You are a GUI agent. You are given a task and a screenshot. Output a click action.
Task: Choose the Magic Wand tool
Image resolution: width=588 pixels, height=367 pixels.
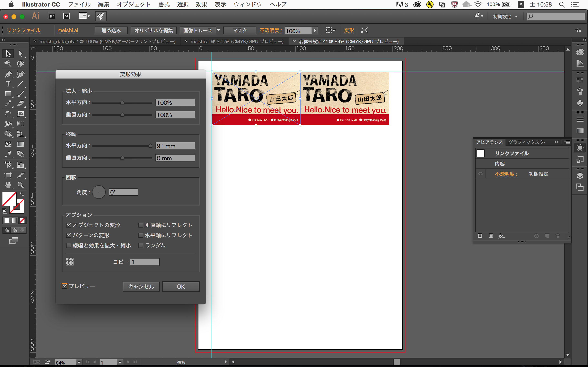coord(8,64)
